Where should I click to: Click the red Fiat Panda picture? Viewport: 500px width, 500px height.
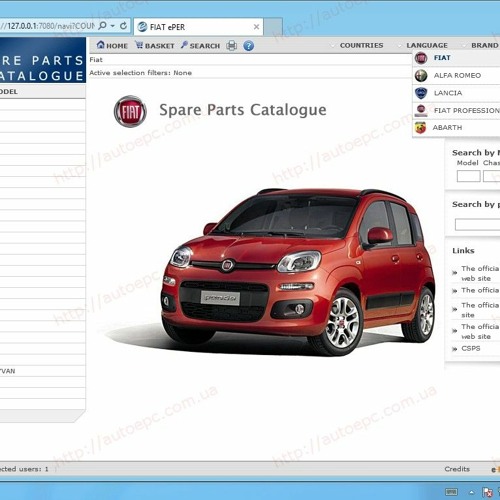click(298, 272)
